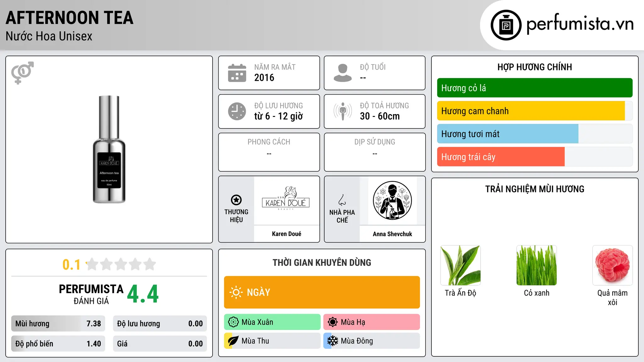Click the Độ phổ biến 1.40 score bar
644x362 pixels.
coord(58,344)
